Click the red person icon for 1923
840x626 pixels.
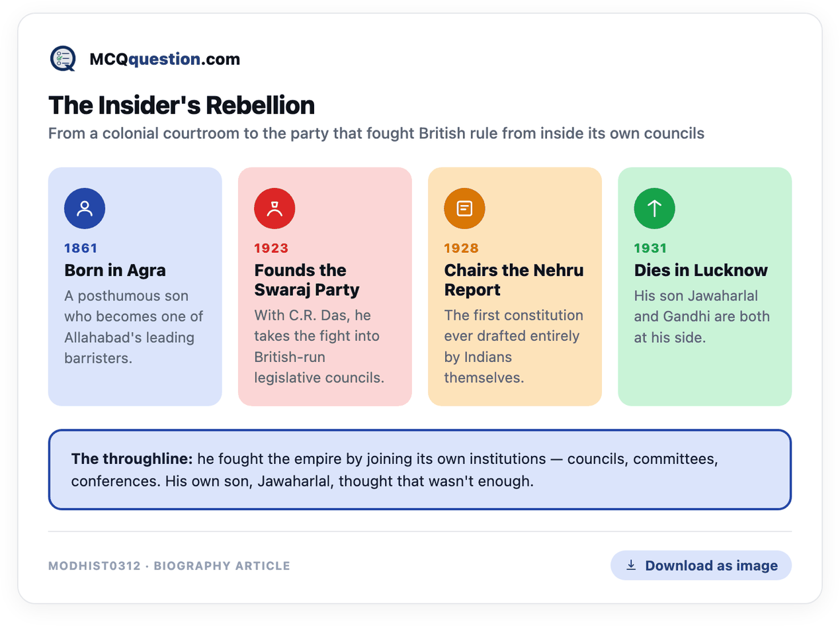[274, 209]
